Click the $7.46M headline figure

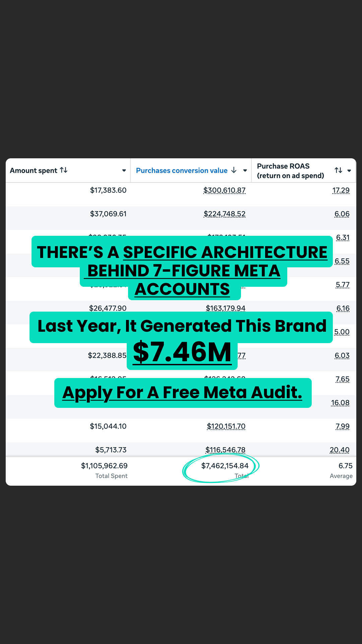182,352
